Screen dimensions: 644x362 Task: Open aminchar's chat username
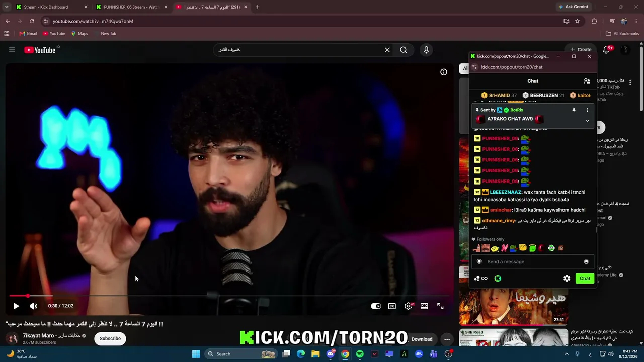501,210
